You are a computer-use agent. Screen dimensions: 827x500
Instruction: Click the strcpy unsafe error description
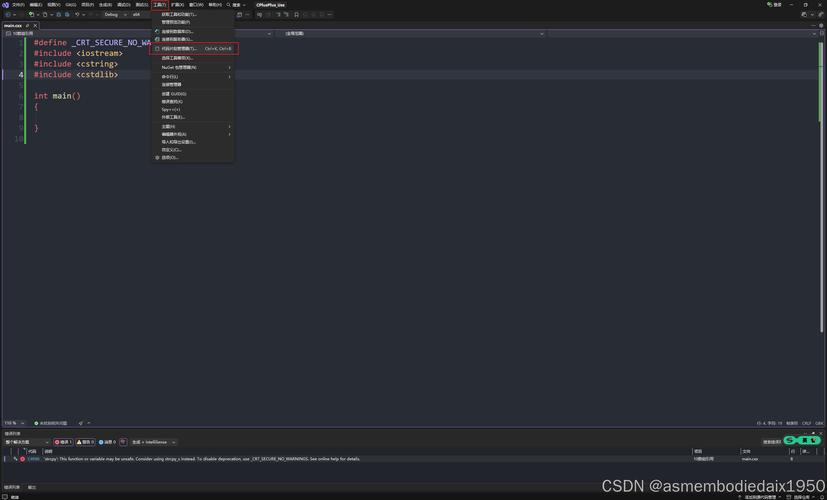click(x=201, y=459)
